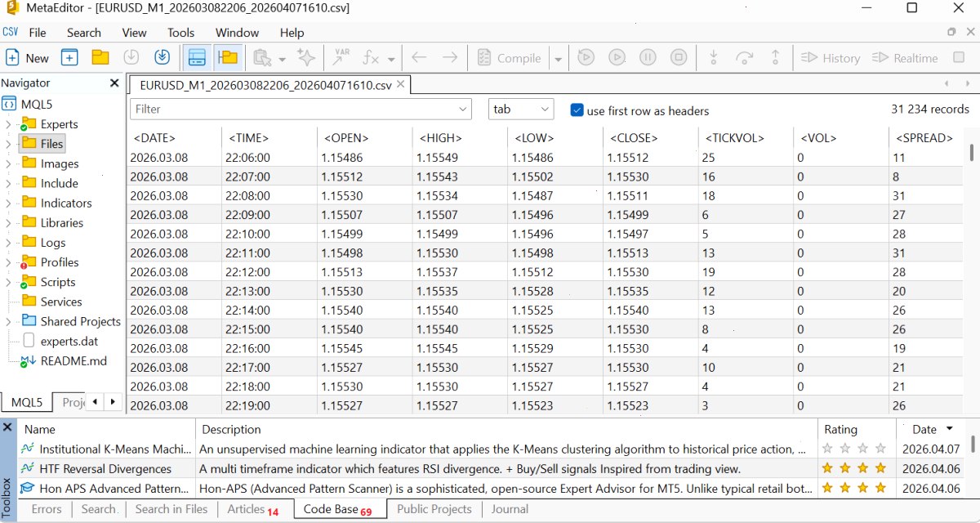
Task: Open the tab delimiter dropdown
Action: [x=521, y=110]
